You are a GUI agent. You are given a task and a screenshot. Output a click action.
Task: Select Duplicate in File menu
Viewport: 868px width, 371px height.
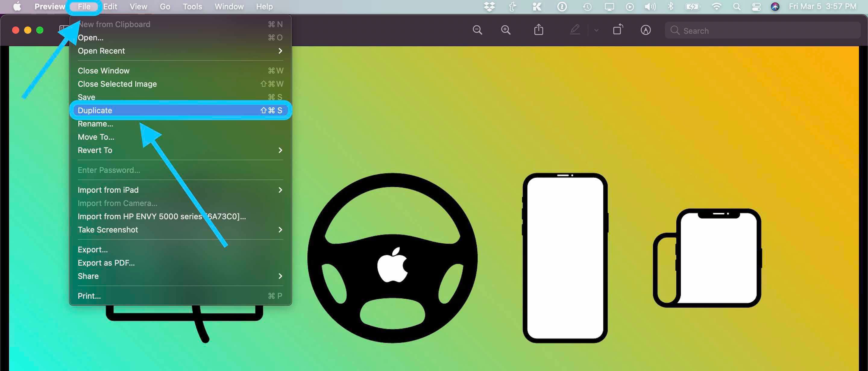pyautogui.click(x=180, y=111)
